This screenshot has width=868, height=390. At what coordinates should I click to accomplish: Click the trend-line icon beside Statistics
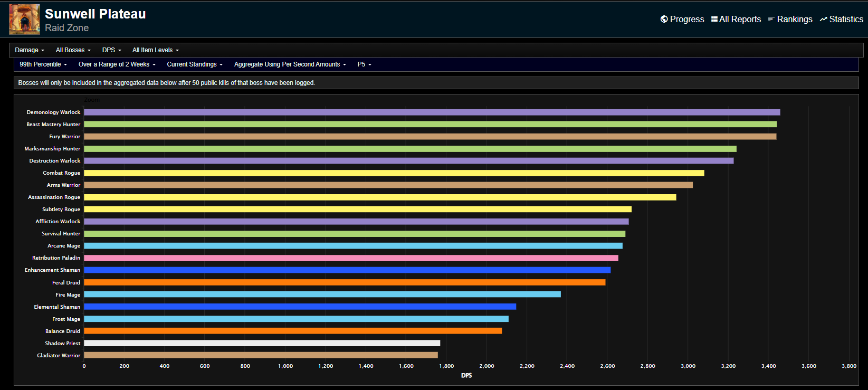823,19
